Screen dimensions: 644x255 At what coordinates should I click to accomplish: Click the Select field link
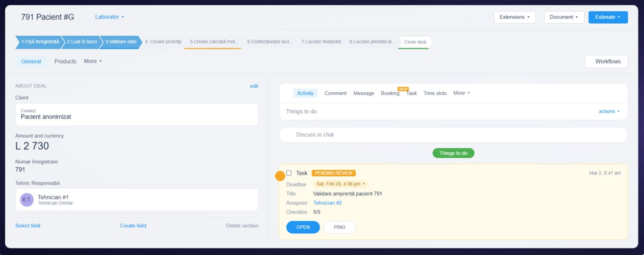(28, 225)
